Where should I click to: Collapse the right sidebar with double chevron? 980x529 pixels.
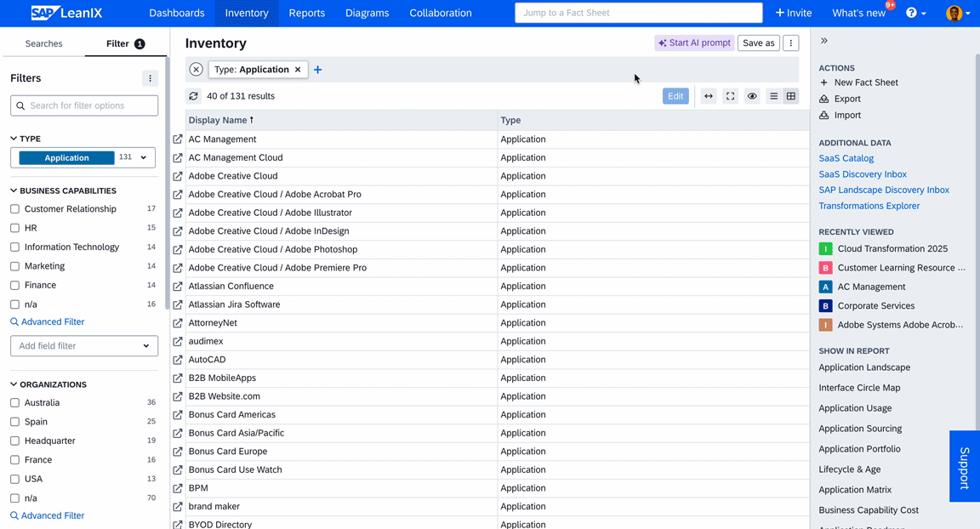click(x=824, y=41)
